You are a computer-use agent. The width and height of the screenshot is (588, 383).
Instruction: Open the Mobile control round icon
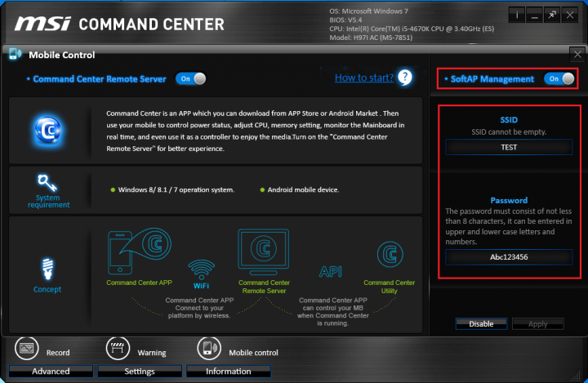click(209, 348)
